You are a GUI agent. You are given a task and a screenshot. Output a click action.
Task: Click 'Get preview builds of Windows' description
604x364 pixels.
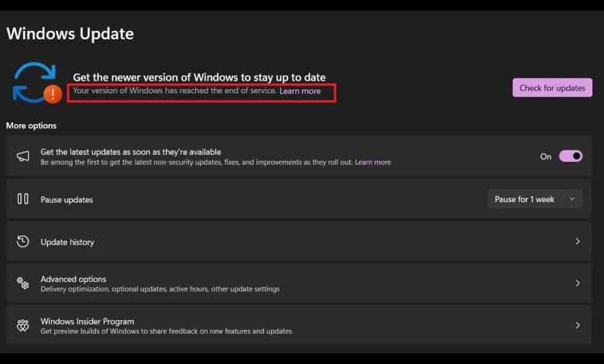[166, 331]
